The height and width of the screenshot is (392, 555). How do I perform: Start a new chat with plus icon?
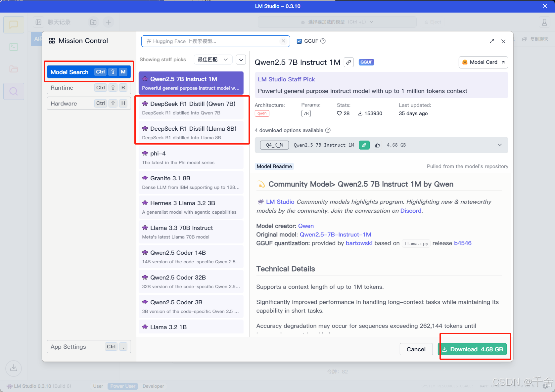coord(108,22)
